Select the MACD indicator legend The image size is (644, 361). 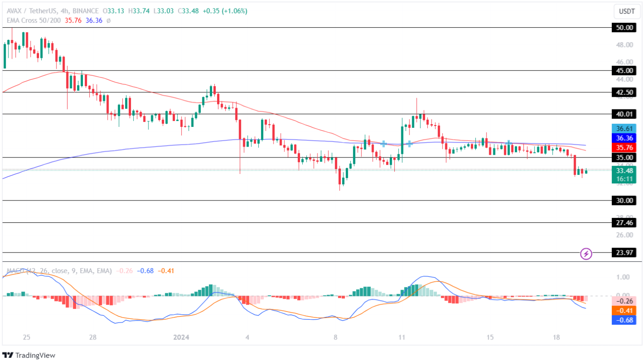tap(58, 271)
